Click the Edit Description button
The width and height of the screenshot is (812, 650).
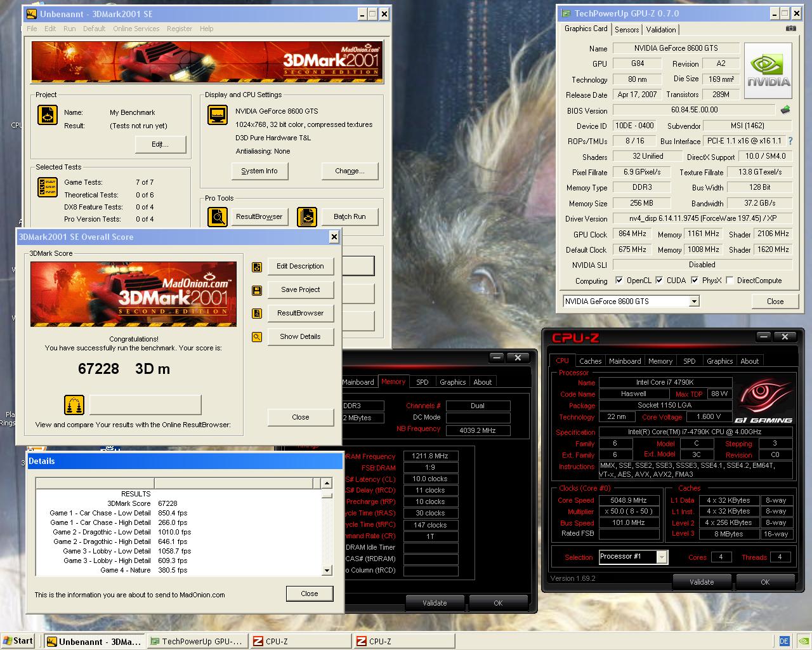click(300, 267)
